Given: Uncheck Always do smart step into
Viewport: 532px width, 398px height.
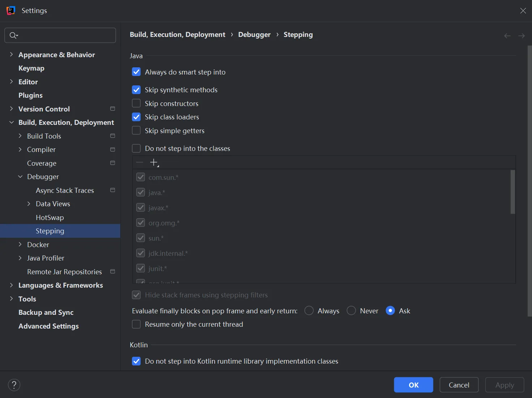Looking at the screenshot, I should pos(136,72).
